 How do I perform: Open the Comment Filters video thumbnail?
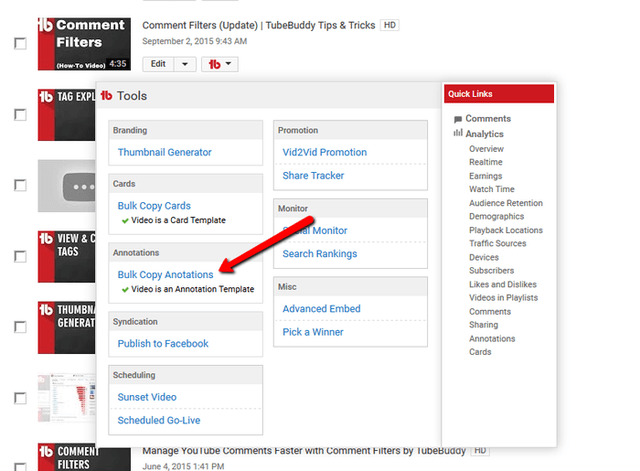point(84,44)
